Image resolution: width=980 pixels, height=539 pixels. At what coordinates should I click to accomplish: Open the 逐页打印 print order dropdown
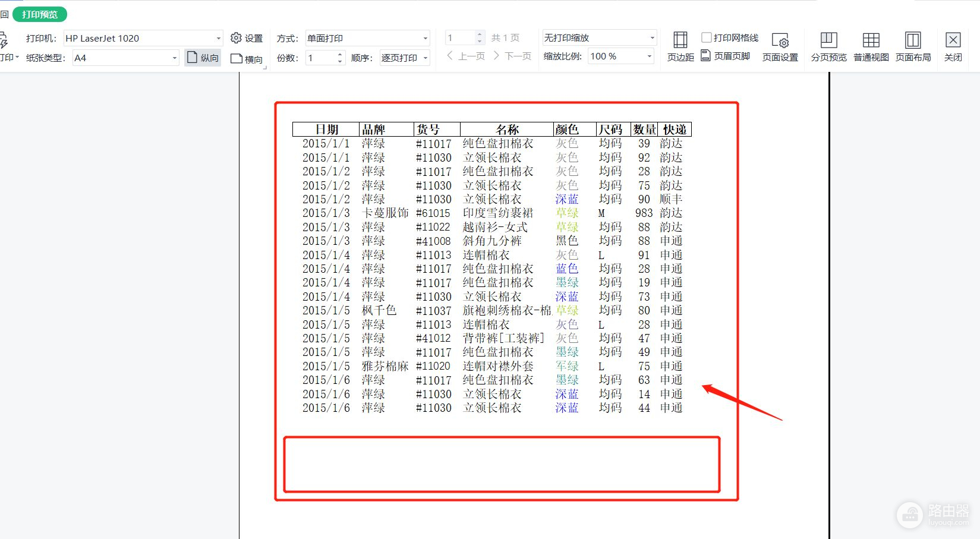[425, 58]
